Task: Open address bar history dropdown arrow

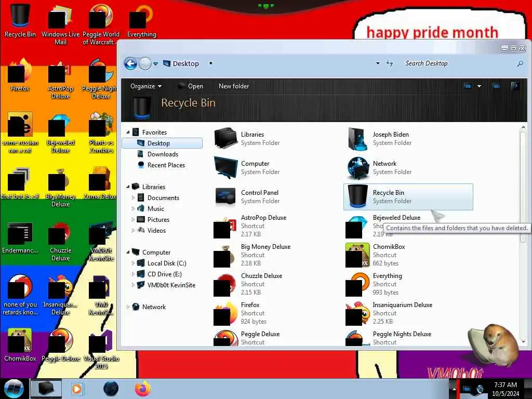Action: point(378,63)
